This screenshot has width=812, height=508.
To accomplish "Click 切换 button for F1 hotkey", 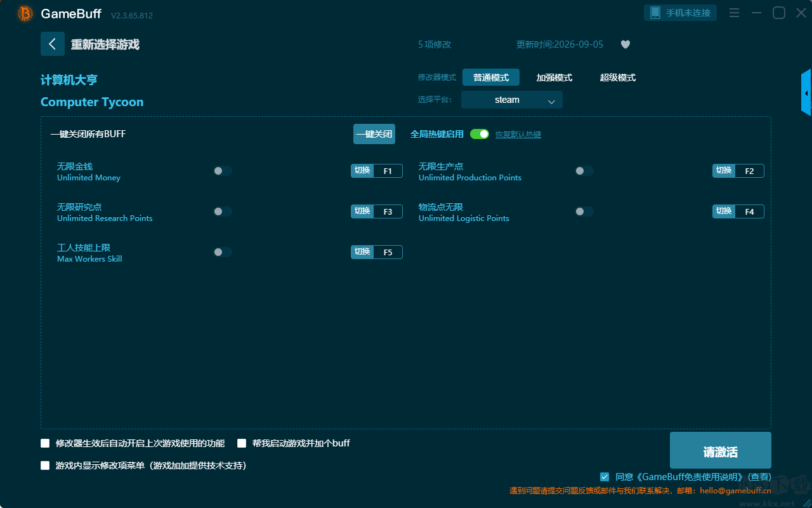I will [x=362, y=171].
